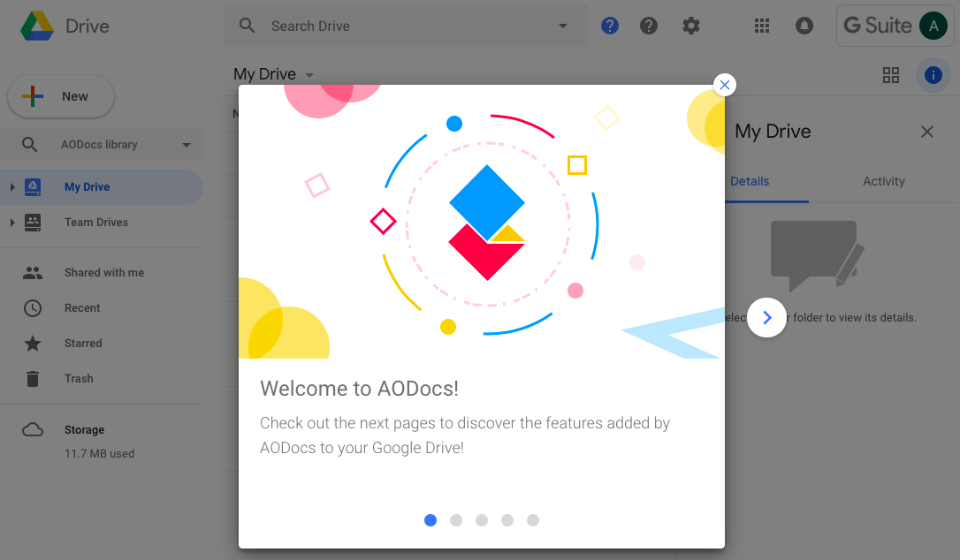
Task: Switch to grid view layout
Action: tap(891, 75)
